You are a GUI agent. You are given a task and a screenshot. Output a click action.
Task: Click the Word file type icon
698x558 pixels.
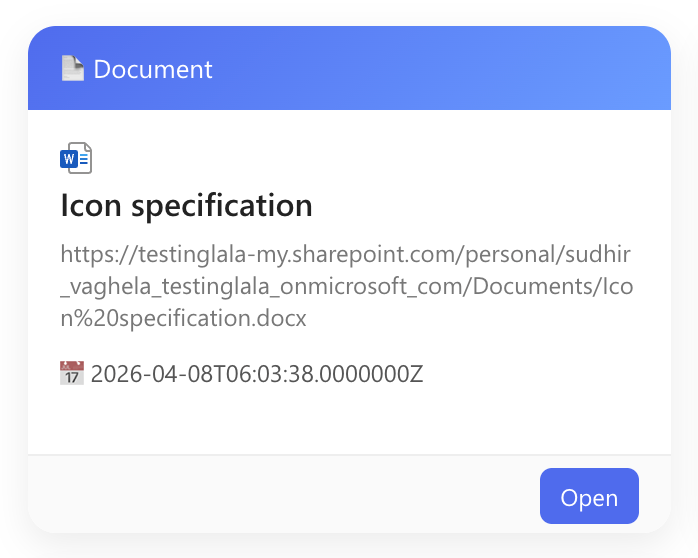pos(76,158)
